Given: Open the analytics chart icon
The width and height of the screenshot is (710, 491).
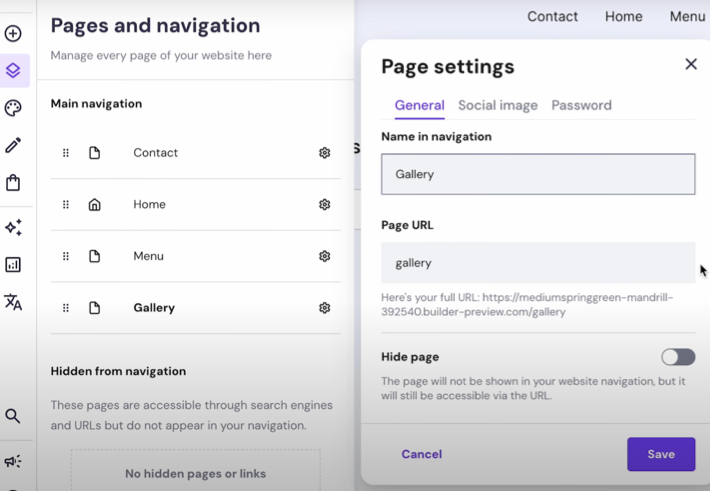Looking at the screenshot, I should click(13, 265).
